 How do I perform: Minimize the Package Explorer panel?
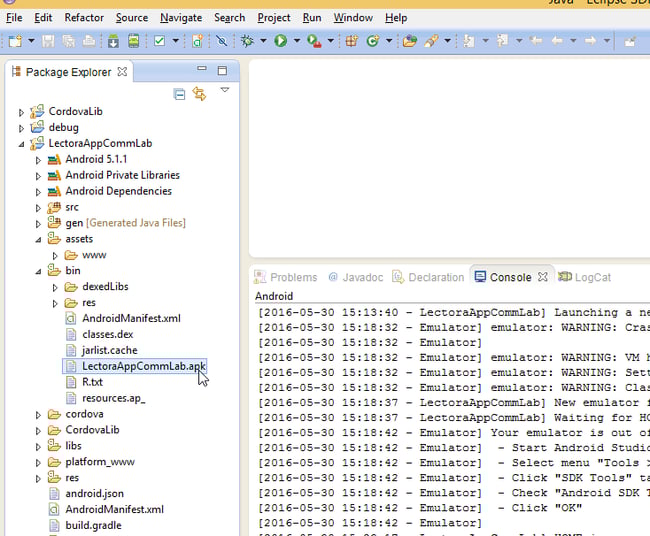point(202,68)
